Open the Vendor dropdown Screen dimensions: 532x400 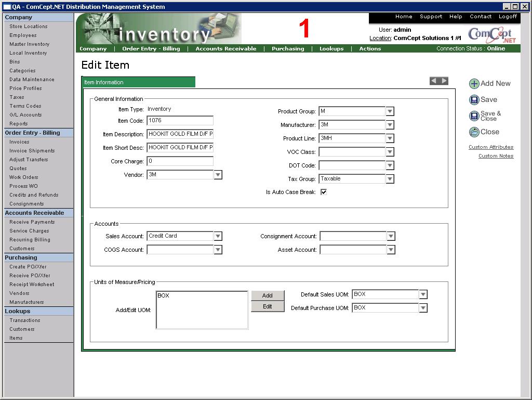pos(218,175)
